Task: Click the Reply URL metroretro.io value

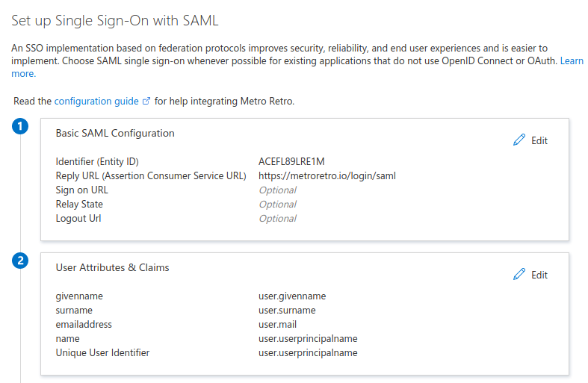Action: [327, 176]
